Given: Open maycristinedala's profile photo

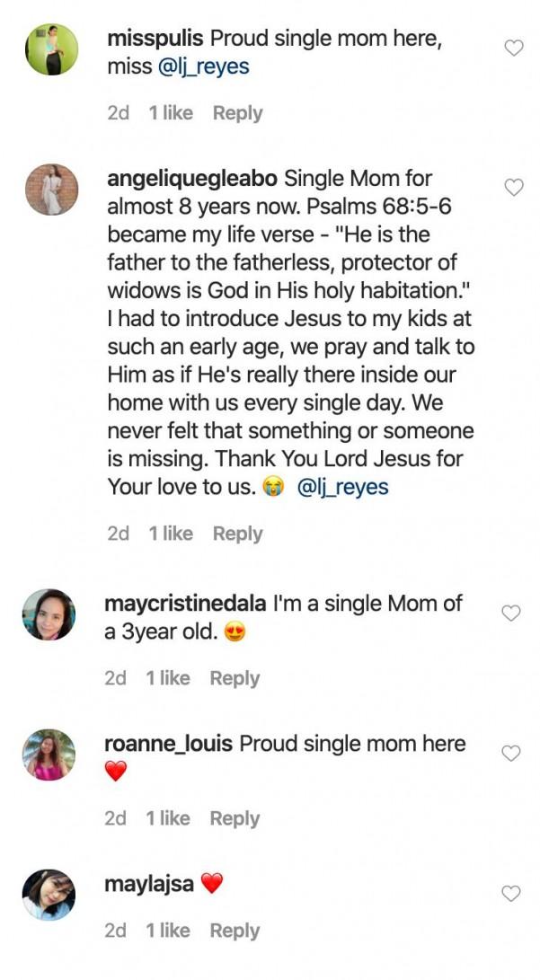Looking at the screenshot, I should (x=49, y=614).
